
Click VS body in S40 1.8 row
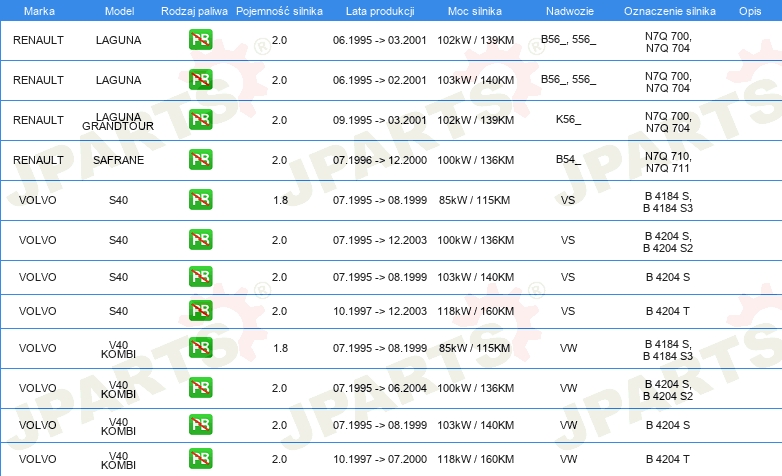coord(568,200)
